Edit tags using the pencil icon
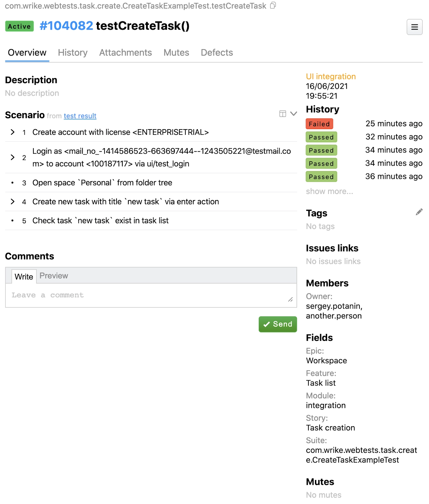Viewport: 429px width, 504px height. 419,212
